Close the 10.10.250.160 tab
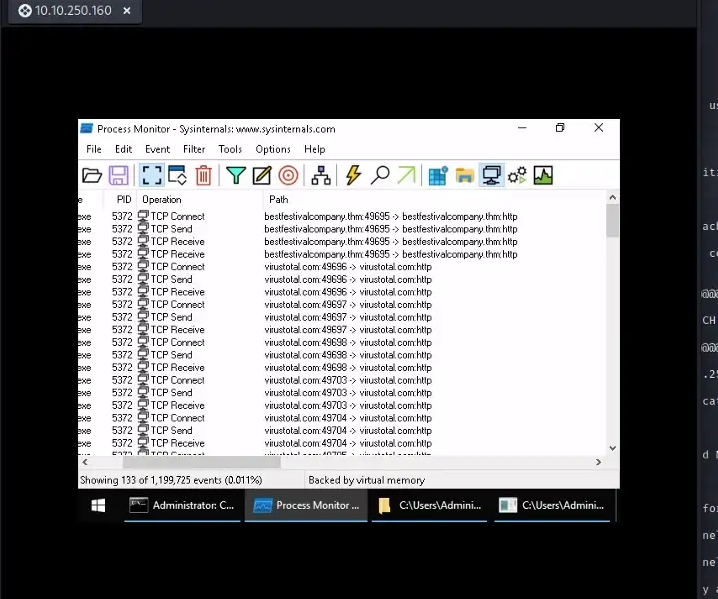Image resolution: width=718 pixels, height=599 pixels. pos(127,11)
